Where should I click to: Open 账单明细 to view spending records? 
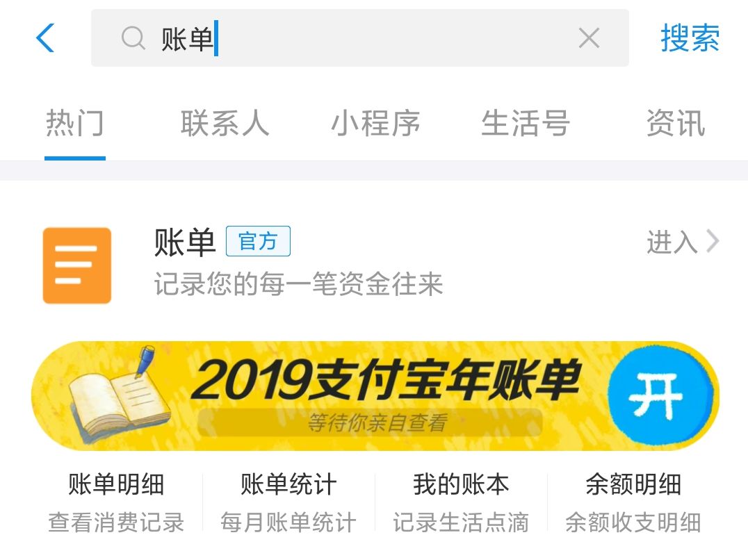coord(116,502)
